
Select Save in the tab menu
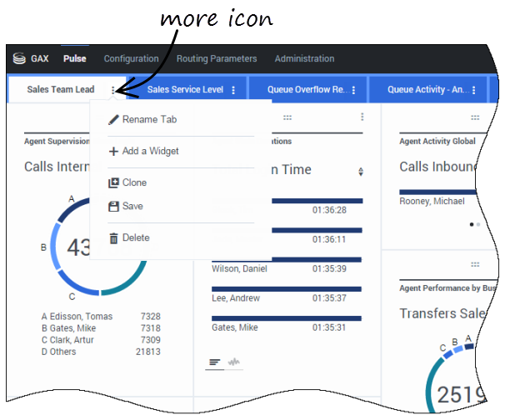point(181,206)
